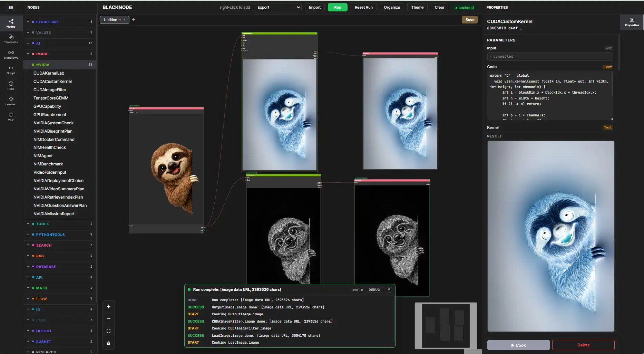644x354 pixels.
Task: Open the Runs history panel
Action: coord(11,86)
